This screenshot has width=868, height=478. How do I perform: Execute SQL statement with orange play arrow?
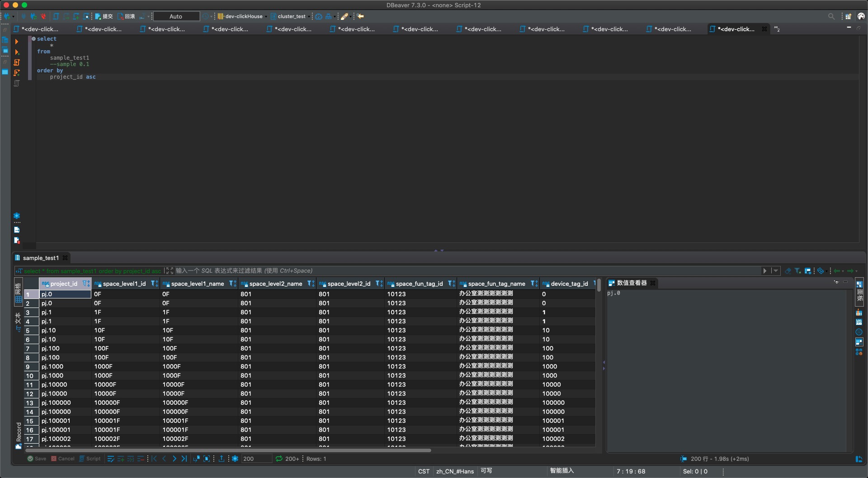pos(17,42)
